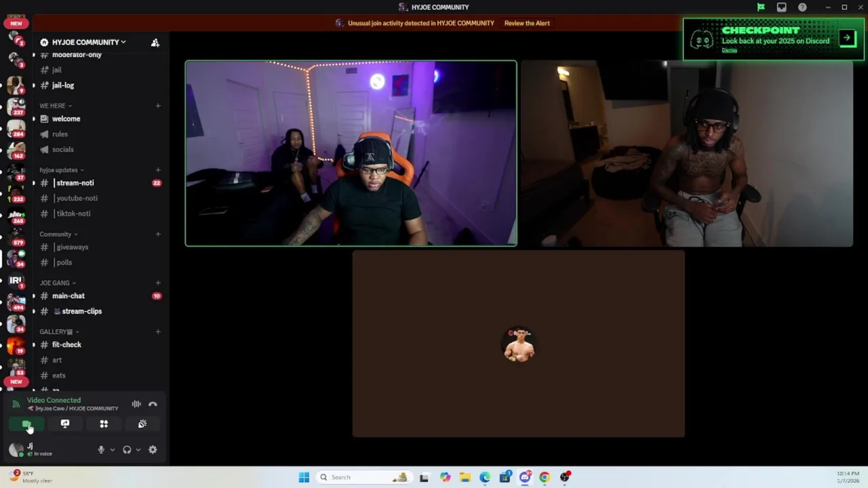Deafen using the headphones icon

127,449
